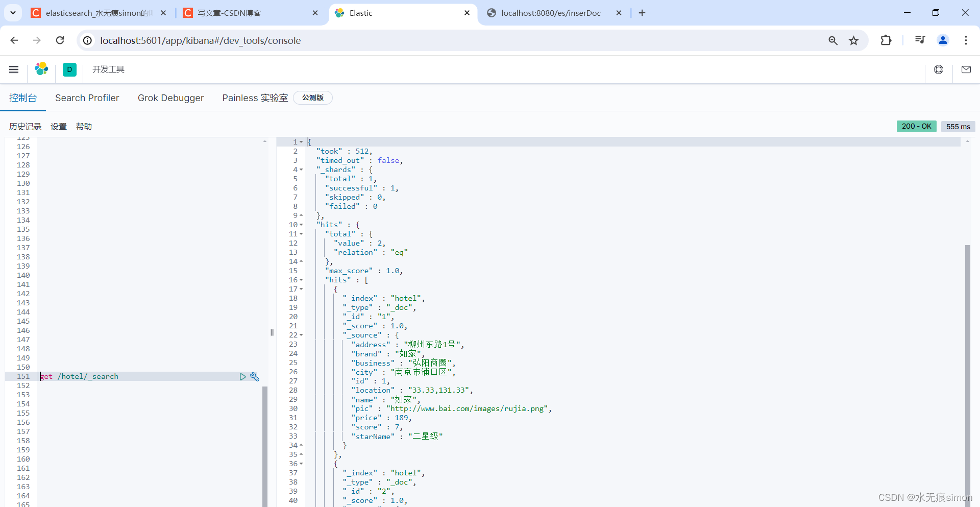This screenshot has height=507, width=980.
Task: View site information icon in address bar
Action: pos(88,40)
